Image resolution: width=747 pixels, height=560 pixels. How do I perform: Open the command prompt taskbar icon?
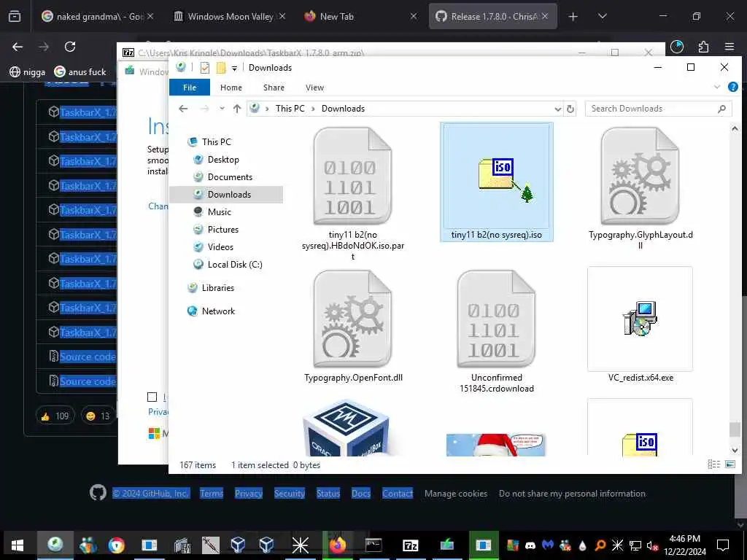(x=373, y=545)
